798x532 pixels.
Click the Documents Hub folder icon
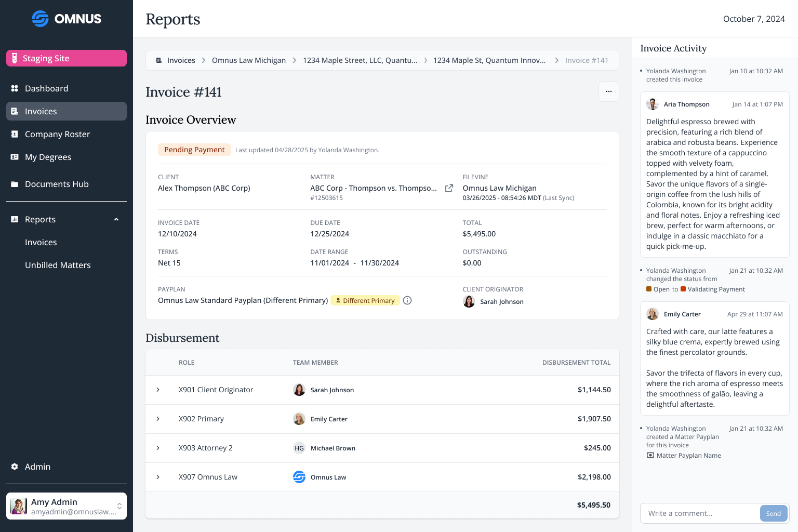[15, 184]
